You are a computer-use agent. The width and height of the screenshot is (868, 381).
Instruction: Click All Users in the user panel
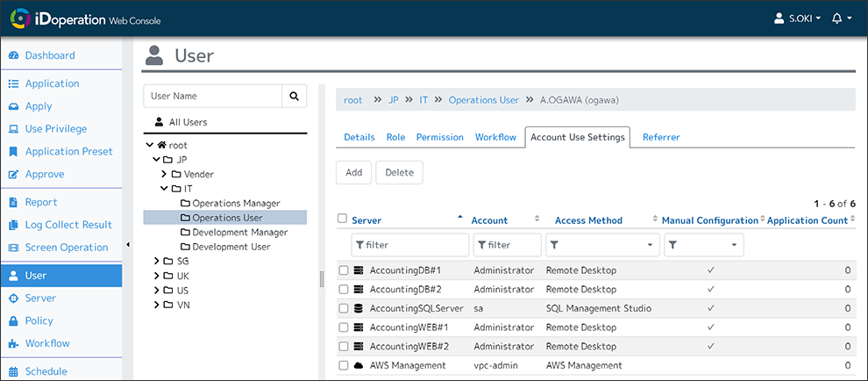point(181,122)
